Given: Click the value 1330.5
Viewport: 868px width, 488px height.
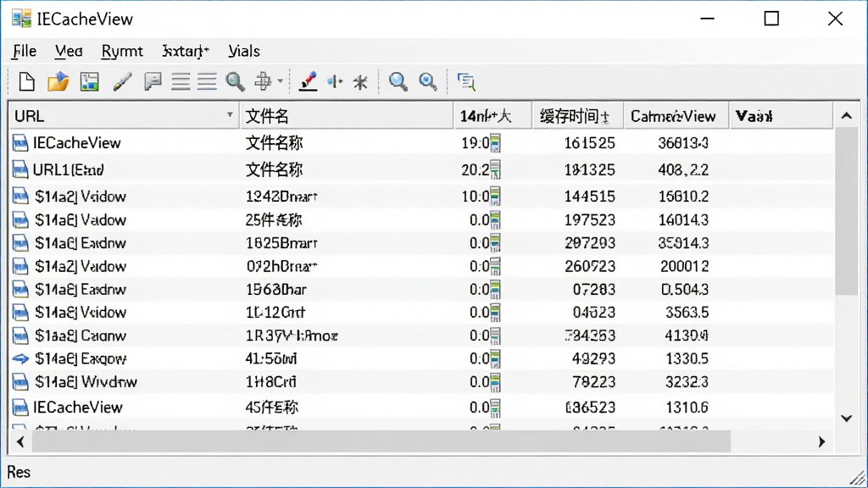Looking at the screenshot, I should click(x=687, y=358).
